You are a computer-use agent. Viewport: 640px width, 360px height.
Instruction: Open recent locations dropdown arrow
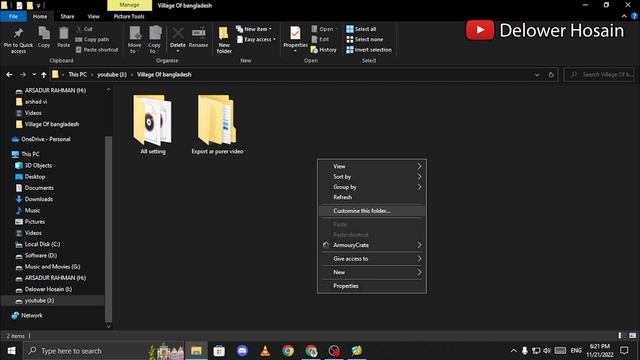click(34, 75)
